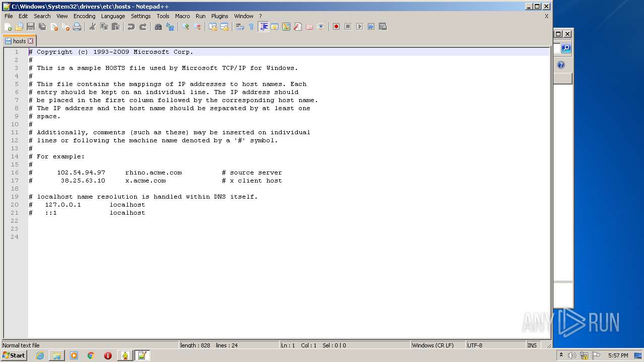Image resolution: width=644 pixels, height=362 pixels.
Task: Open the ? help menu
Action: click(261, 16)
